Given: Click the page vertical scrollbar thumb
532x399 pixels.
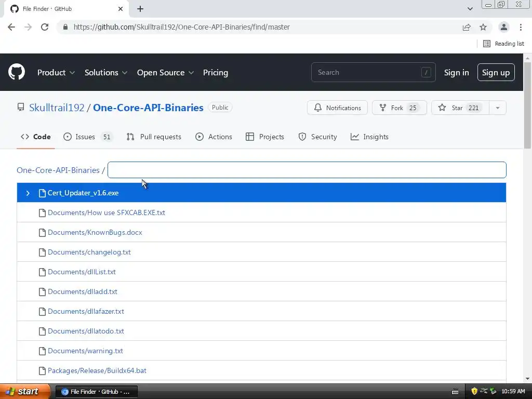Looking at the screenshot, I should click(528, 105).
